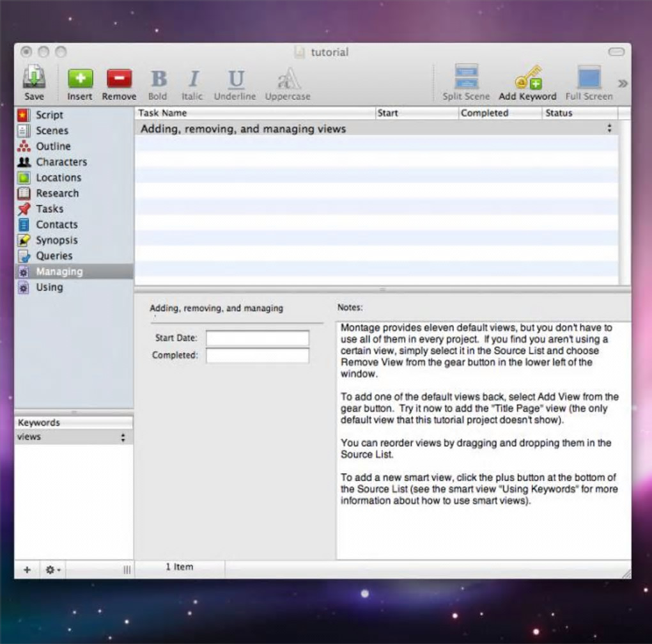Click the Start Date field
This screenshot has width=652, height=644.
tap(257, 338)
